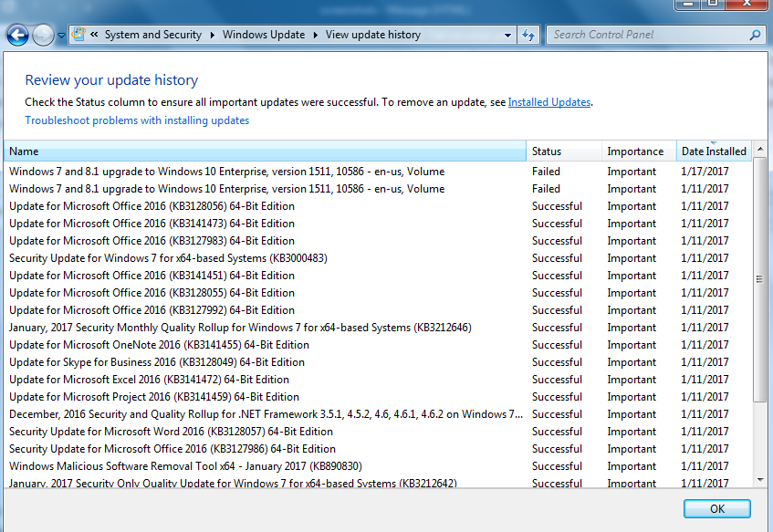Open Troubleshoot problems with installing updates link
The width and height of the screenshot is (773, 532).
(137, 120)
